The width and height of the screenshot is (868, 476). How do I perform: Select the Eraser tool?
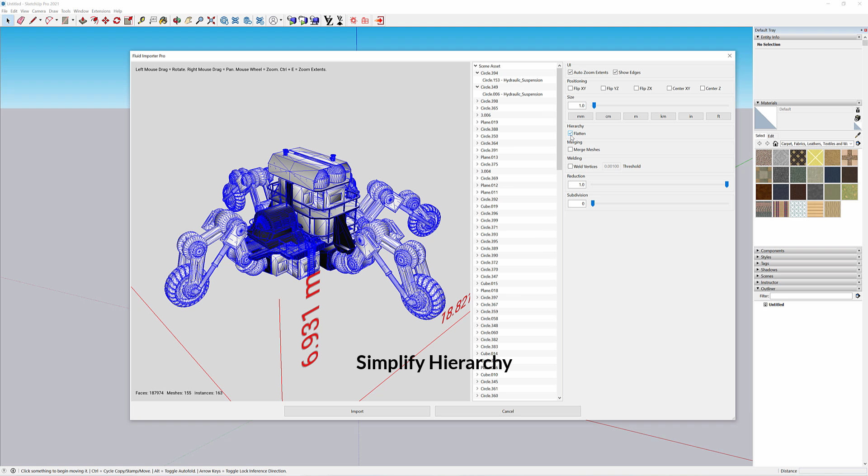click(21, 20)
